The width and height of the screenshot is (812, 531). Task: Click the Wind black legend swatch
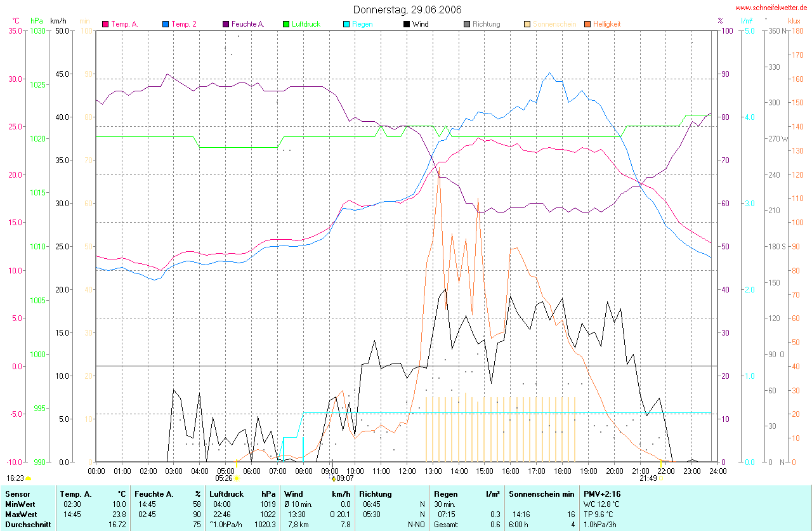click(407, 24)
